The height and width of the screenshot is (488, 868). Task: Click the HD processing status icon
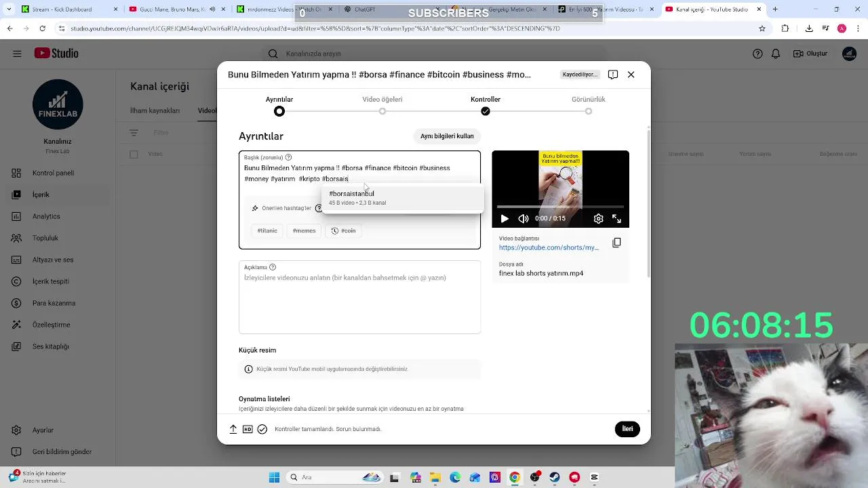tap(248, 429)
